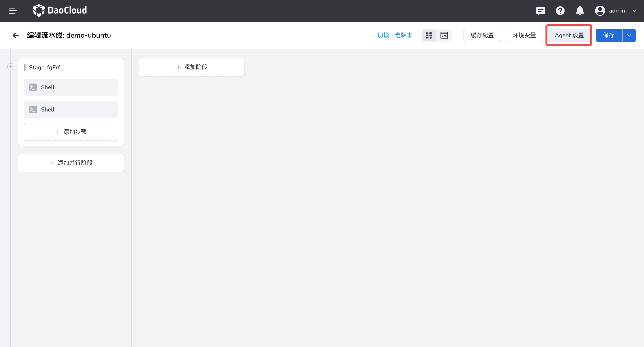Click the plus circle before Stage-fgFrf
Viewport: 644px width, 347px height.
(x=11, y=67)
